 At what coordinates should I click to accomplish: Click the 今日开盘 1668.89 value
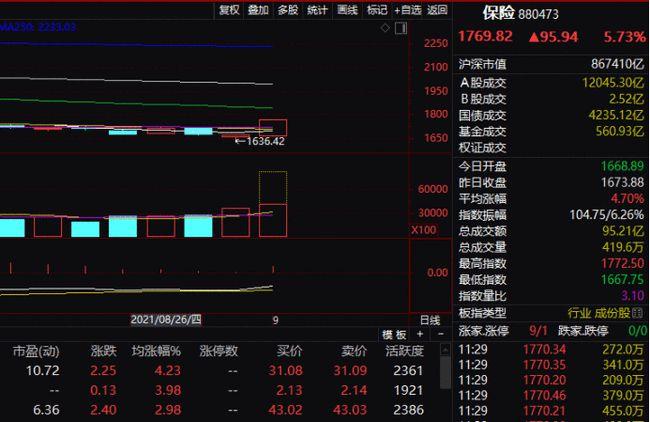(623, 166)
